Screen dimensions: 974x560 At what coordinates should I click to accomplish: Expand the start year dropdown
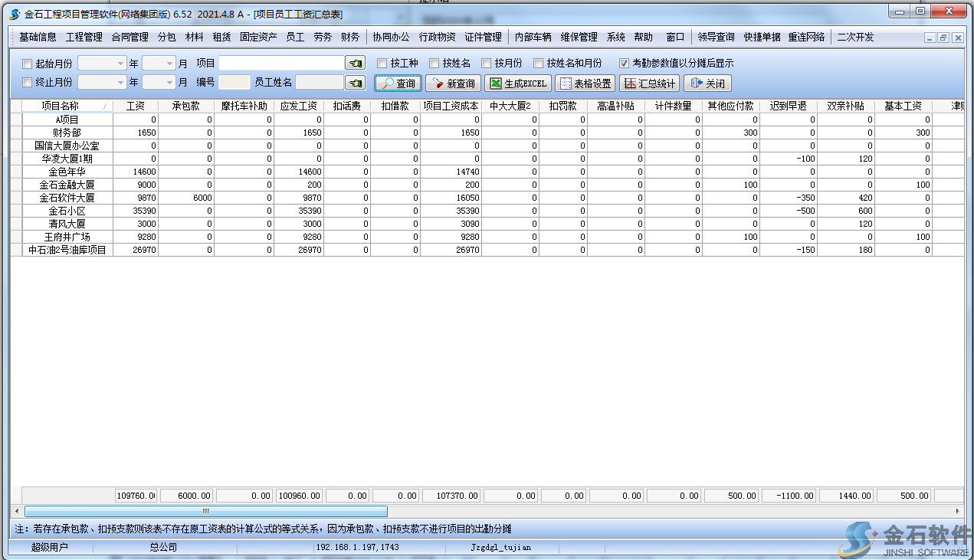pos(120,64)
